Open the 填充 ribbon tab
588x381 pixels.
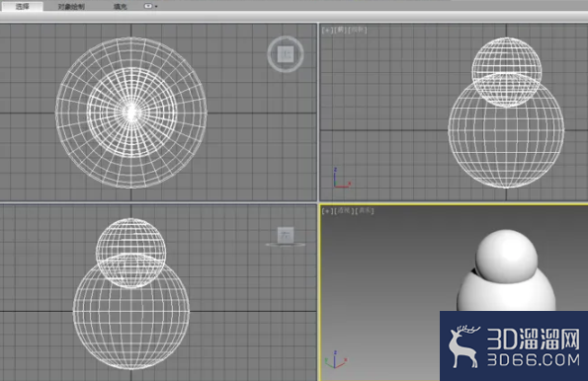pyautogui.click(x=121, y=6)
